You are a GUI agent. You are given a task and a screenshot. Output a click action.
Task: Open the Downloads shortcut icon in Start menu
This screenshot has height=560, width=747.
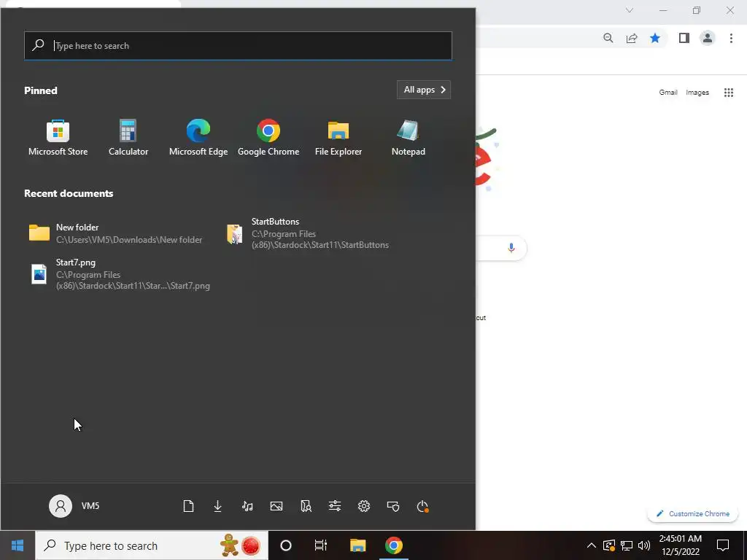(217, 506)
